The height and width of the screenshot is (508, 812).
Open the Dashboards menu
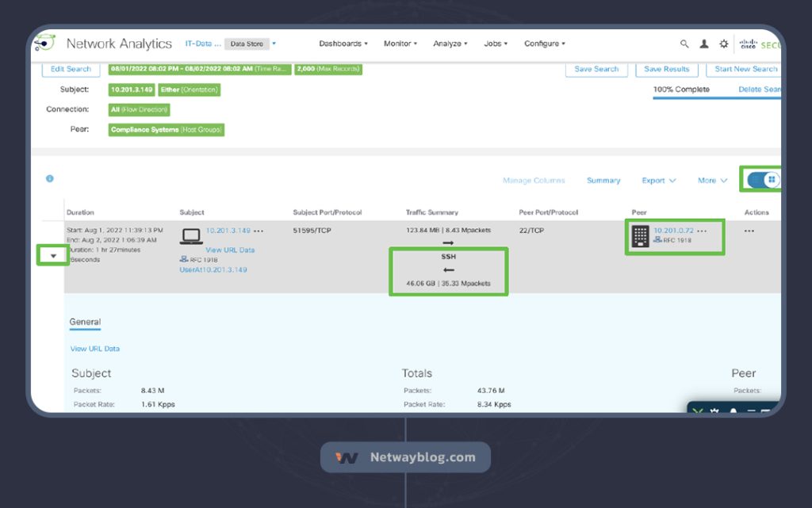[343, 44]
